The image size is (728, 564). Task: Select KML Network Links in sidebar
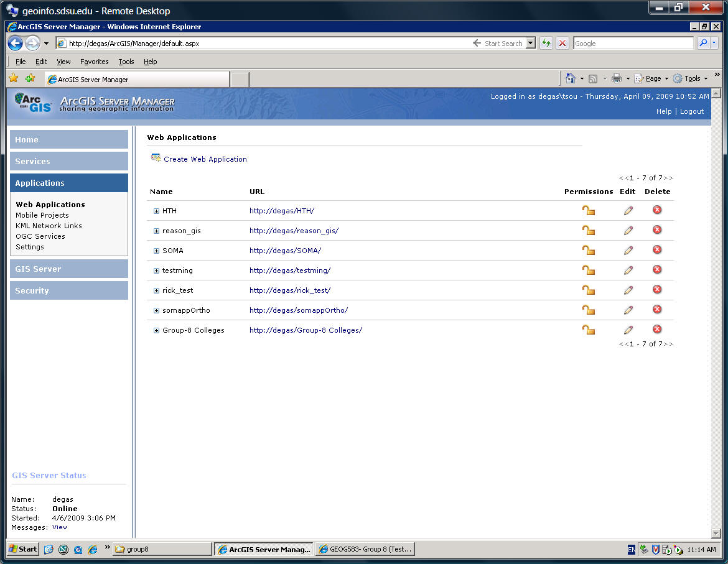tap(49, 226)
